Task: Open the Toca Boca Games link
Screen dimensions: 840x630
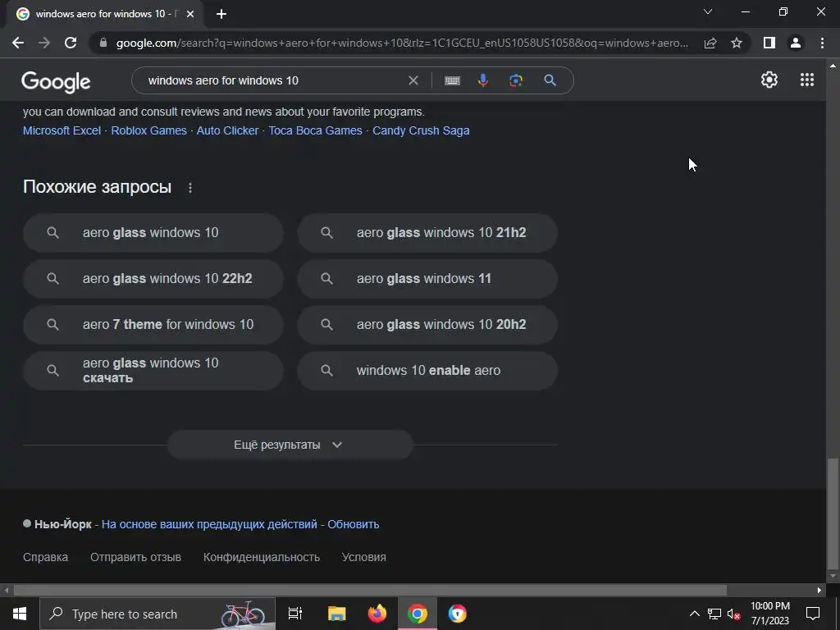Action: click(315, 130)
